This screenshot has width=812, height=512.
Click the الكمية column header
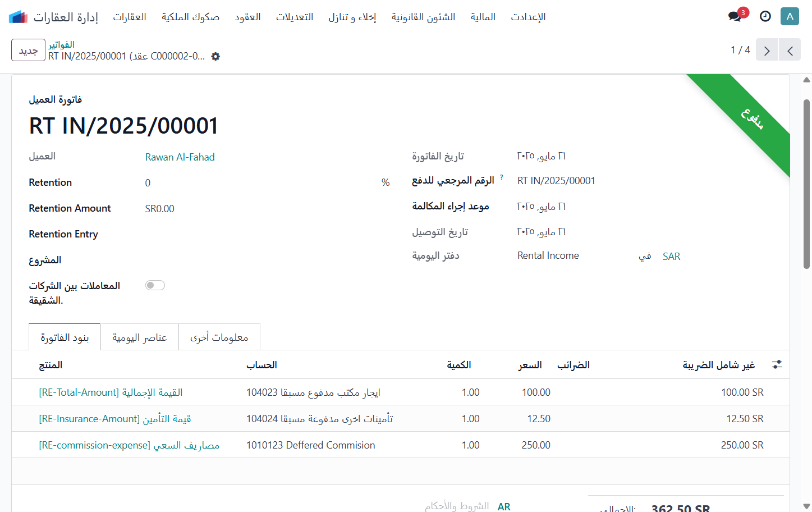(458, 365)
